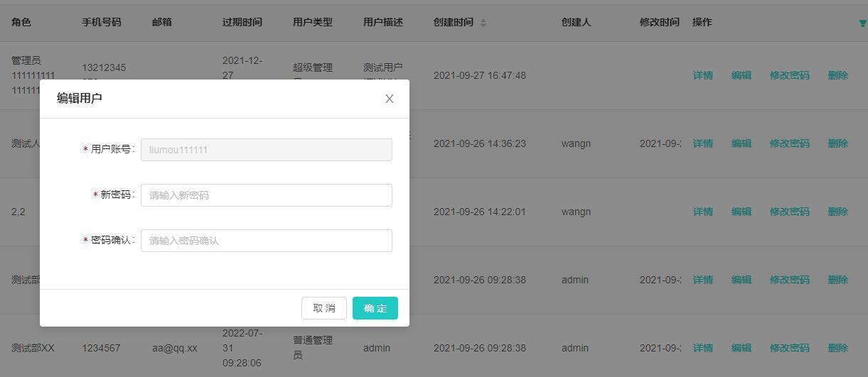Click 修改密码 in the first row

pos(789,75)
